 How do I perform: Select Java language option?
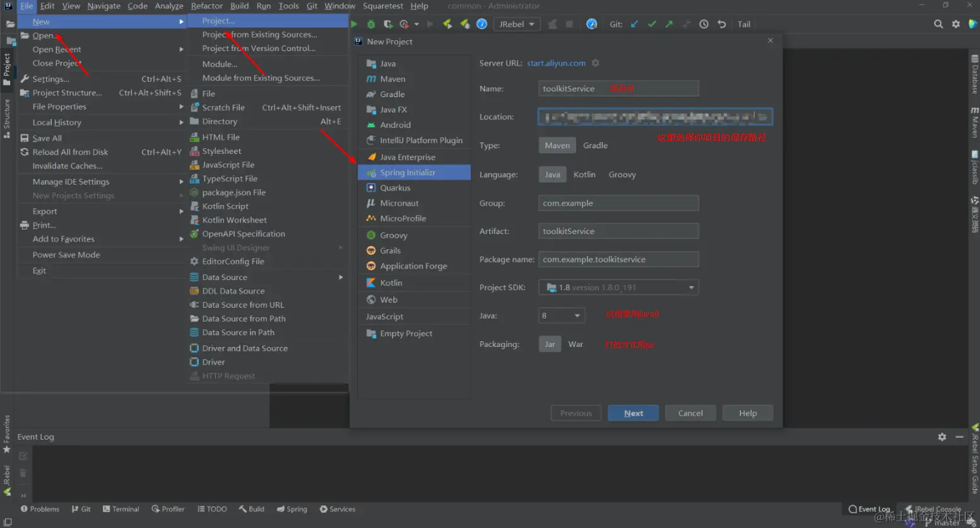pos(552,175)
